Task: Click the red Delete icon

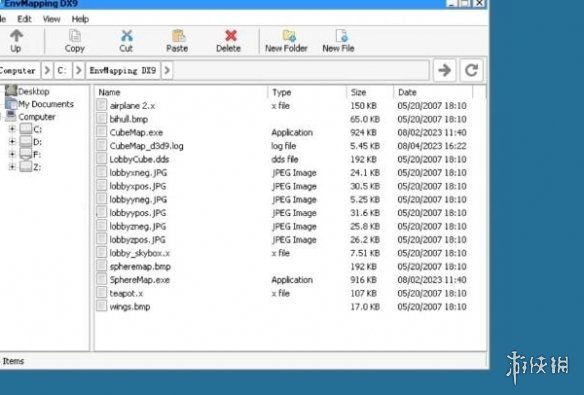Action: (x=231, y=36)
